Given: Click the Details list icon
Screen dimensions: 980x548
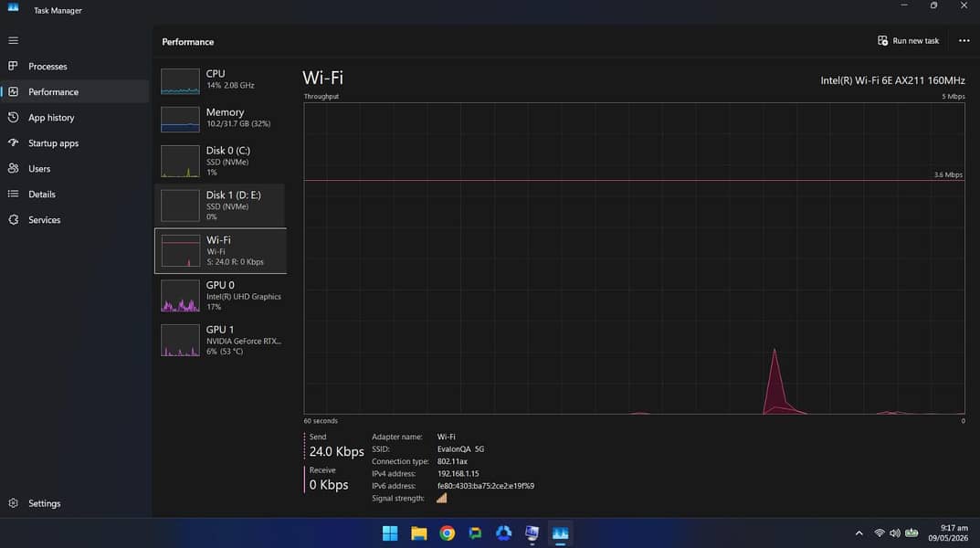Looking at the screenshot, I should coord(13,194).
